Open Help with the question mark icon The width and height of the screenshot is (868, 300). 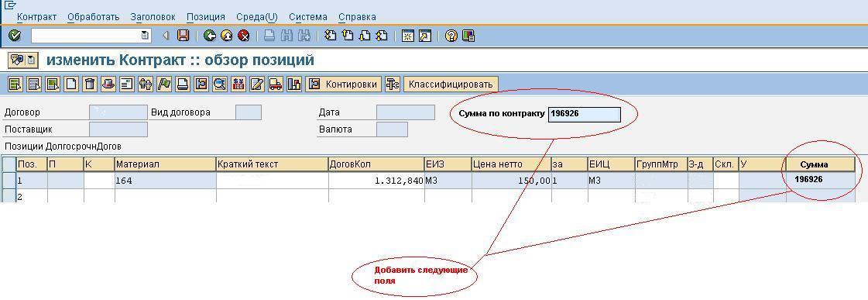point(451,36)
